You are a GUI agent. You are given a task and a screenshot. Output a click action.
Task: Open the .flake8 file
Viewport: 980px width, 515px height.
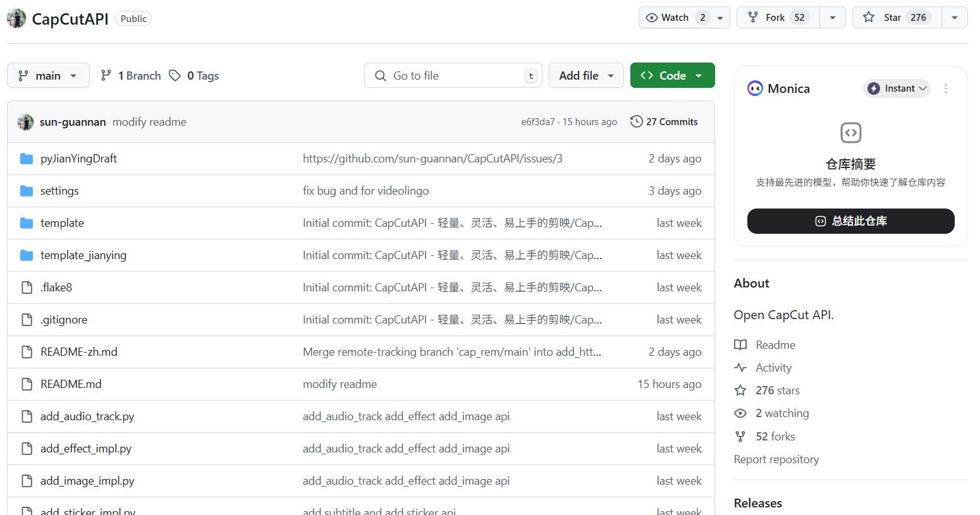click(56, 288)
